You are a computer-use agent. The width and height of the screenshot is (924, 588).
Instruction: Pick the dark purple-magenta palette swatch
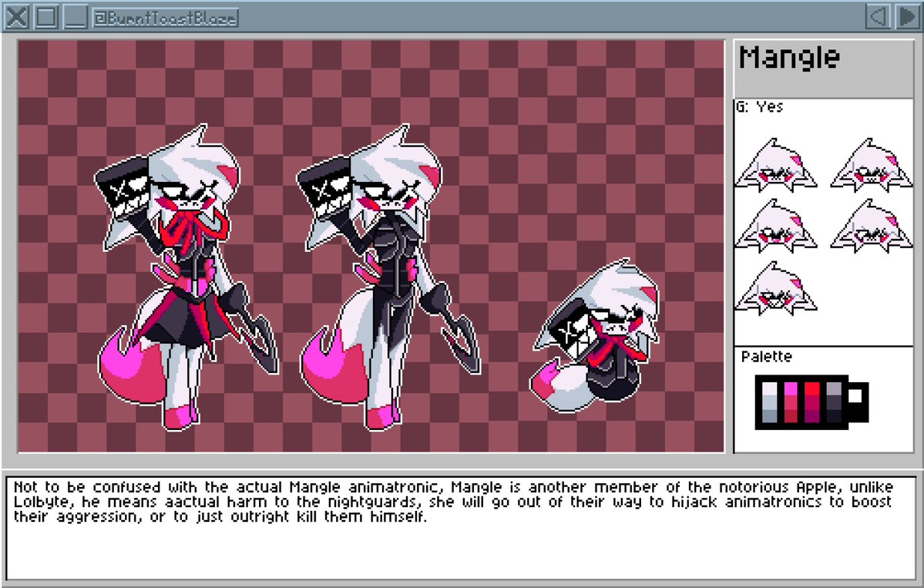click(x=812, y=416)
